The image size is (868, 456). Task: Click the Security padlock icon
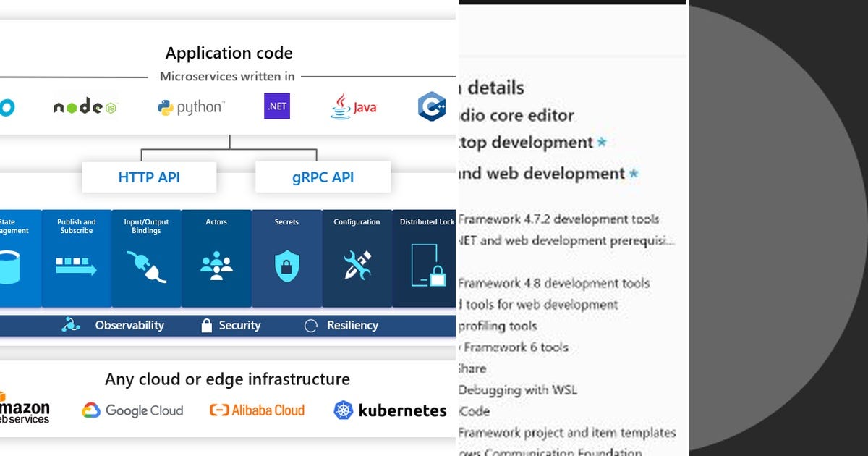[207, 325]
